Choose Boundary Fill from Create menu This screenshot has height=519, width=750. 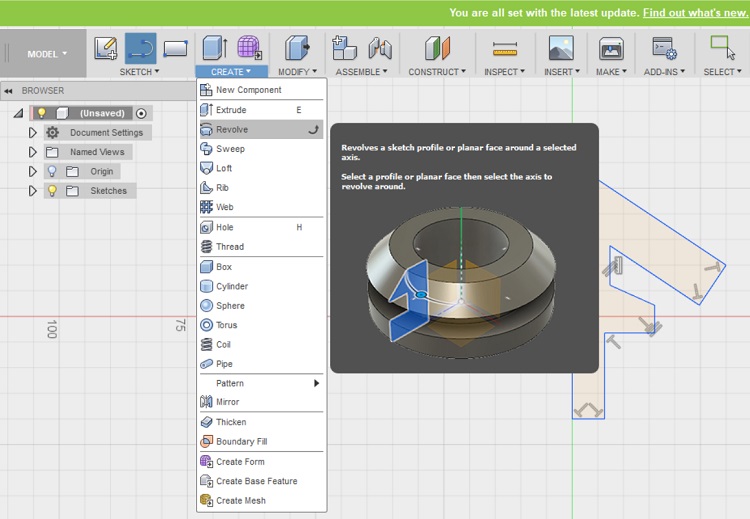click(x=262, y=442)
